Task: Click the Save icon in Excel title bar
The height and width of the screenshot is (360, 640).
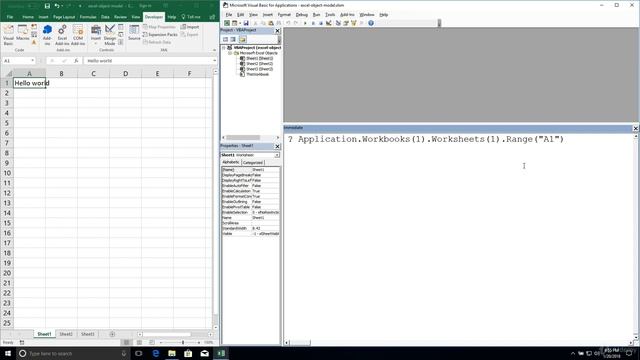Action: [47, 6]
